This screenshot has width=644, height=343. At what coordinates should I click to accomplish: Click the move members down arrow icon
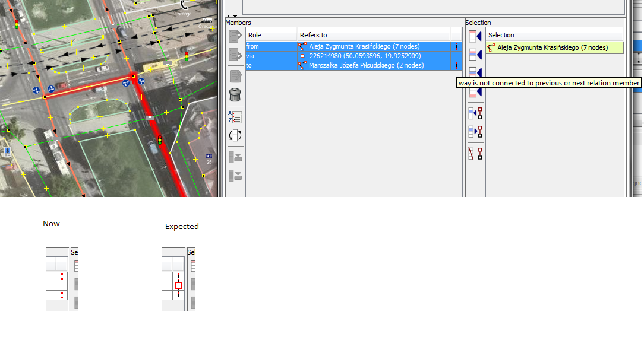[x=235, y=55]
